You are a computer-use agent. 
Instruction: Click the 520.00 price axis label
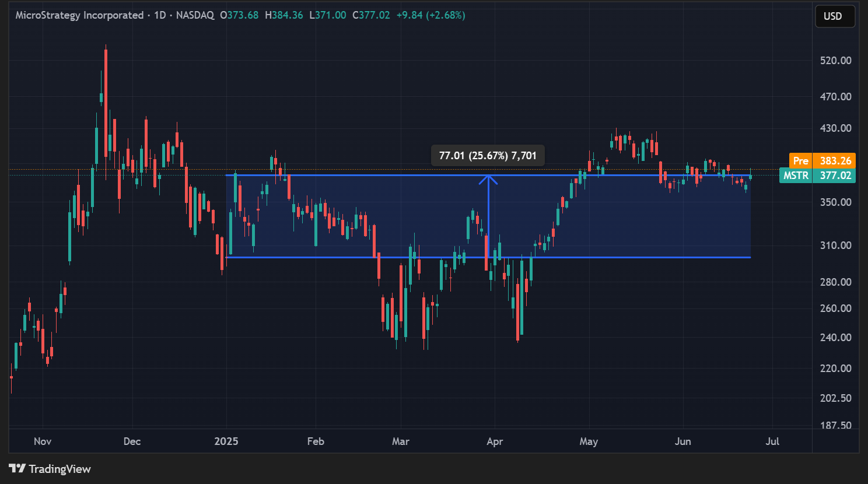[x=835, y=61]
